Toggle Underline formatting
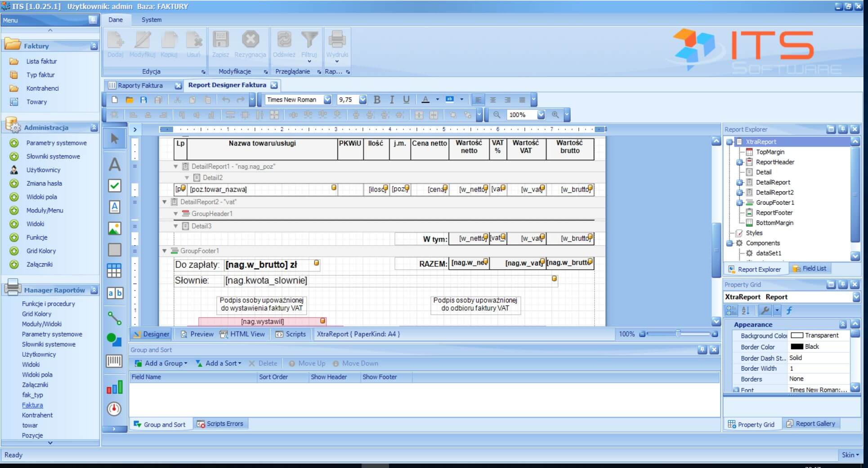The width and height of the screenshot is (868, 468). [406, 100]
